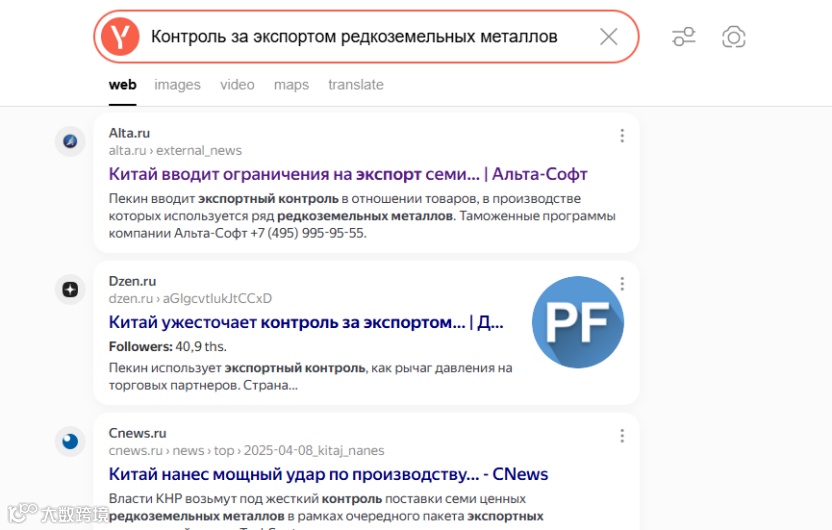Image resolution: width=832 pixels, height=530 pixels.
Task: Click the PF channel thumbnail image
Action: pyautogui.click(x=578, y=322)
